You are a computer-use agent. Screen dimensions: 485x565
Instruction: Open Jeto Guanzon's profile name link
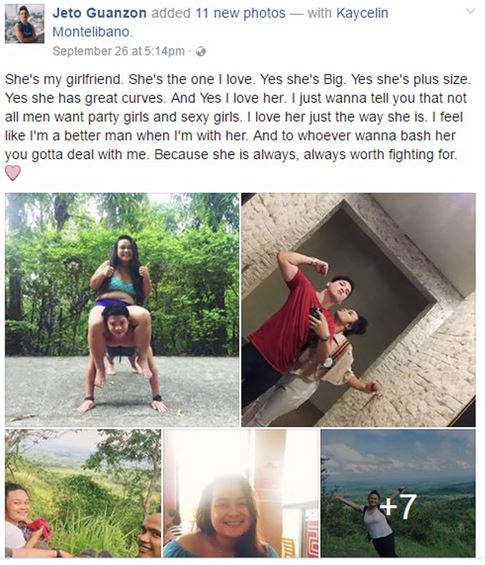pos(99,13)
